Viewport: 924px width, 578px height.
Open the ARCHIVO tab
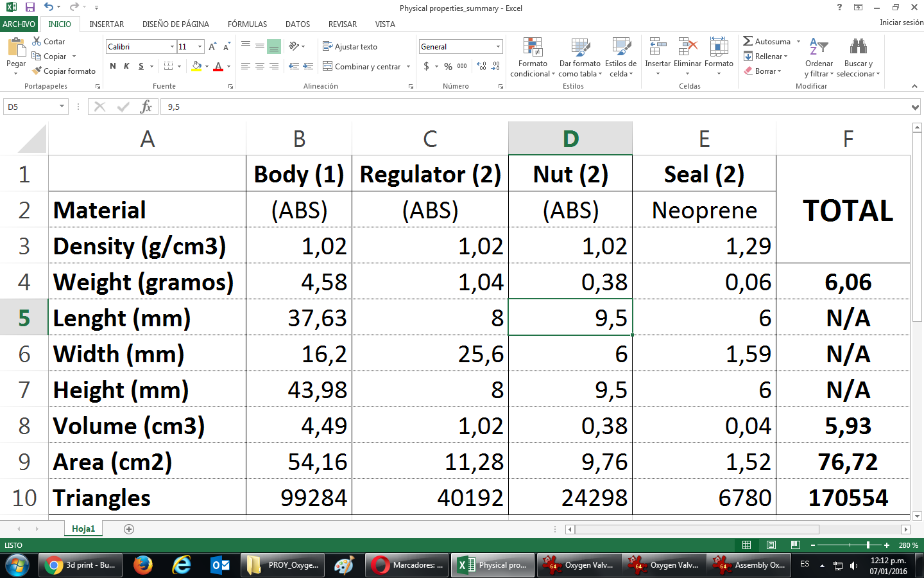[x=19, y=24]
